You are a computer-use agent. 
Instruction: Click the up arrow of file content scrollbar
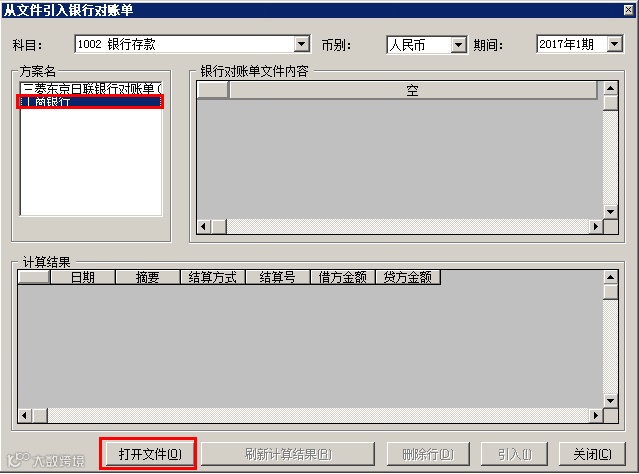[610, 88]
